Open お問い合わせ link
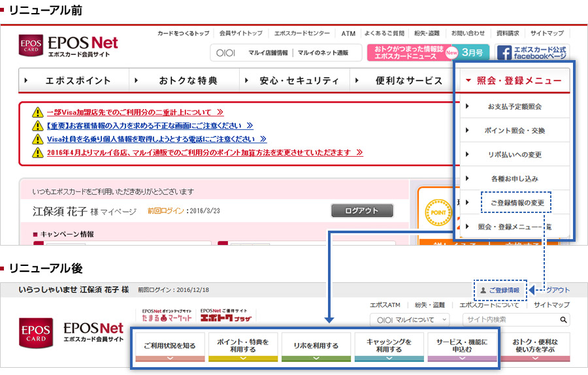Viewport: 588px width, 375px height. (468, 33)
